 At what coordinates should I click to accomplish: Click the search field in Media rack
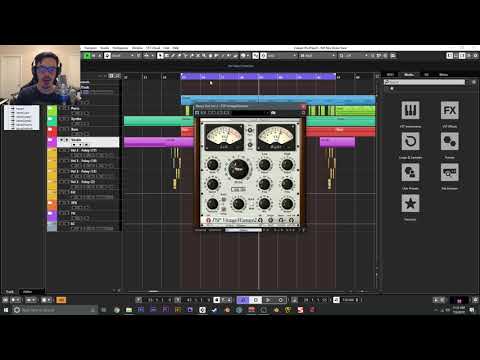[x=424, y=82]
